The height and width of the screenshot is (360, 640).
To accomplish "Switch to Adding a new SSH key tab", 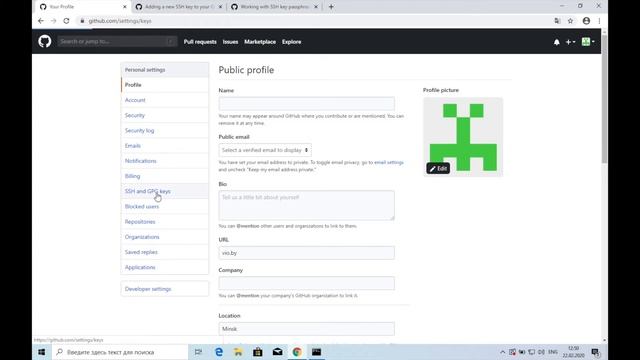I will click(179, 7).
